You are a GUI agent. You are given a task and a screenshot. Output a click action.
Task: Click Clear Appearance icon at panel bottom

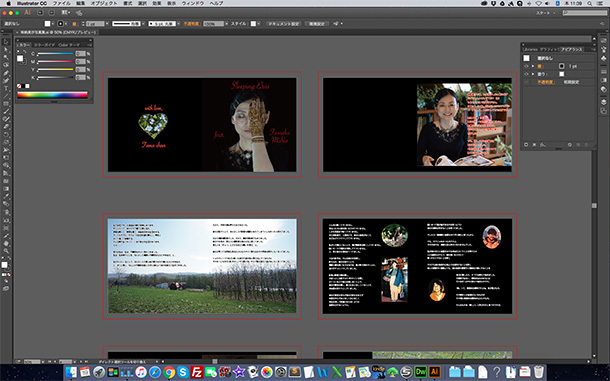coord(570,145)
